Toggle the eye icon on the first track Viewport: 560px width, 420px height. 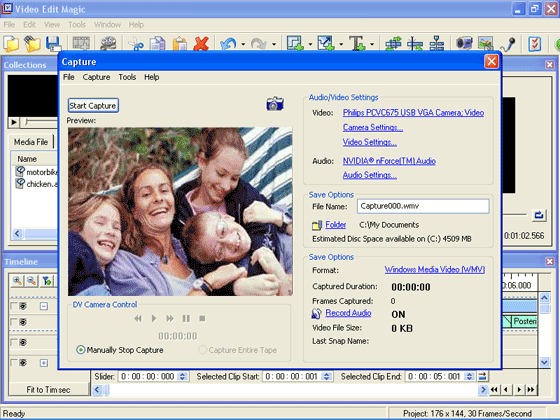(23, 306)
